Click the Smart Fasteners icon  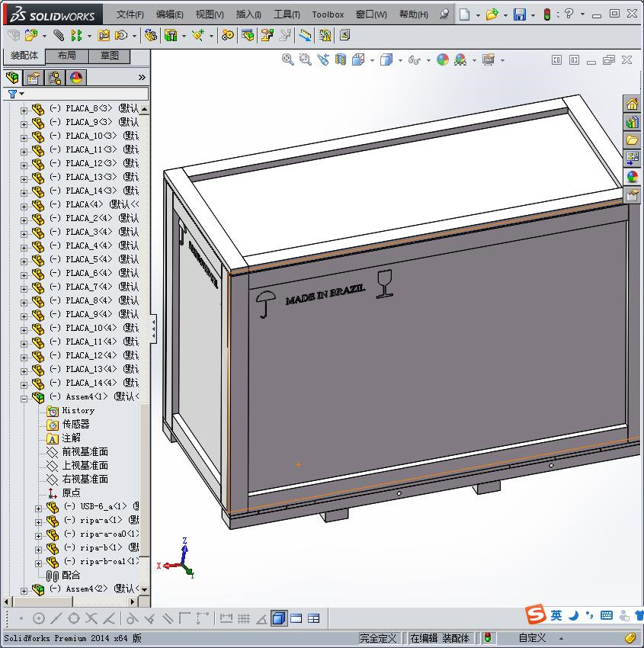pyautogui.click(x=104, y=36)
